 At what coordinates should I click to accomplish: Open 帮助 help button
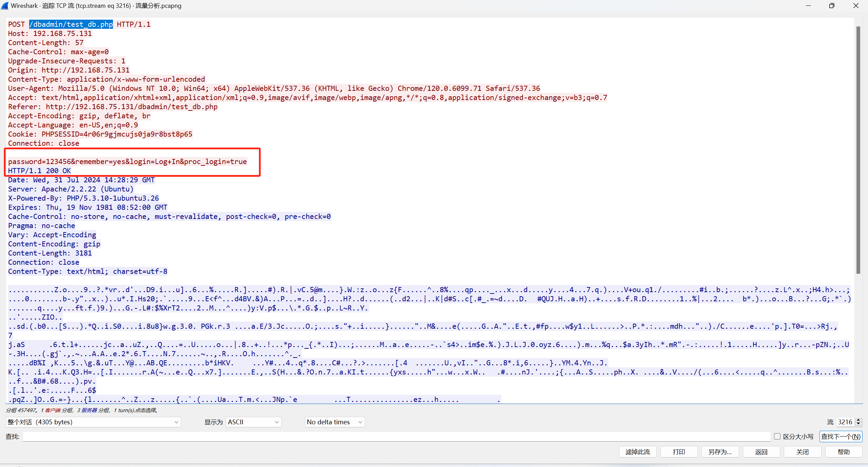pos(843,452)
